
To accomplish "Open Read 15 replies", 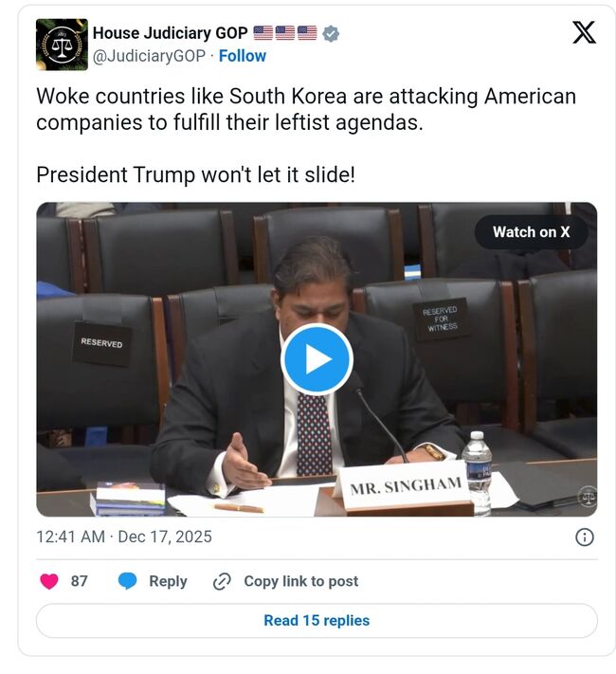I will [x=317, y=621].
